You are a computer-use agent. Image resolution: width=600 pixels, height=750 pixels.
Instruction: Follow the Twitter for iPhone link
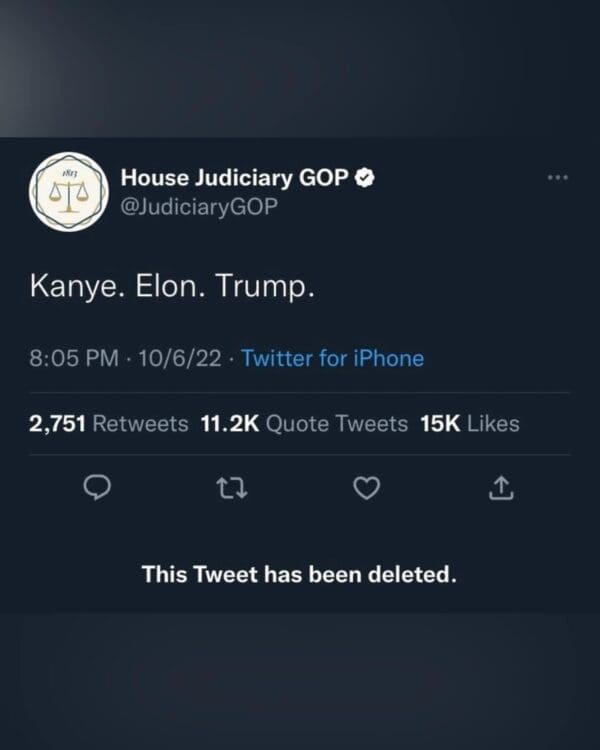click(x=333, y=358)
